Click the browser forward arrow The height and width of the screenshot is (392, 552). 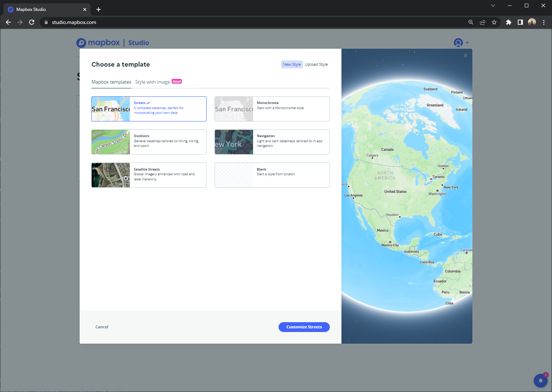20,22
